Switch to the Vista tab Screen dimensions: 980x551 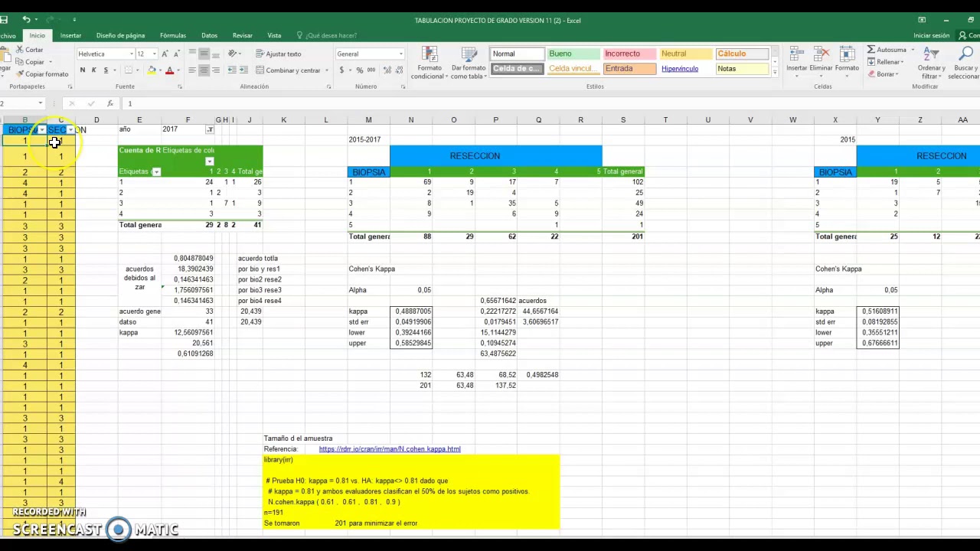274,35
